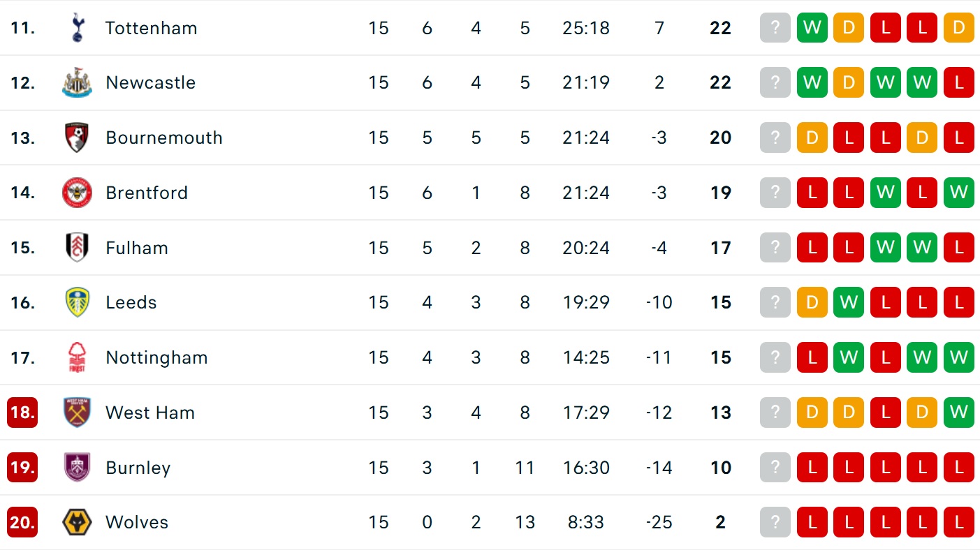Click the red position 18 badge
The height and width of the screenshot is (550, 980).
click(22, 412)
